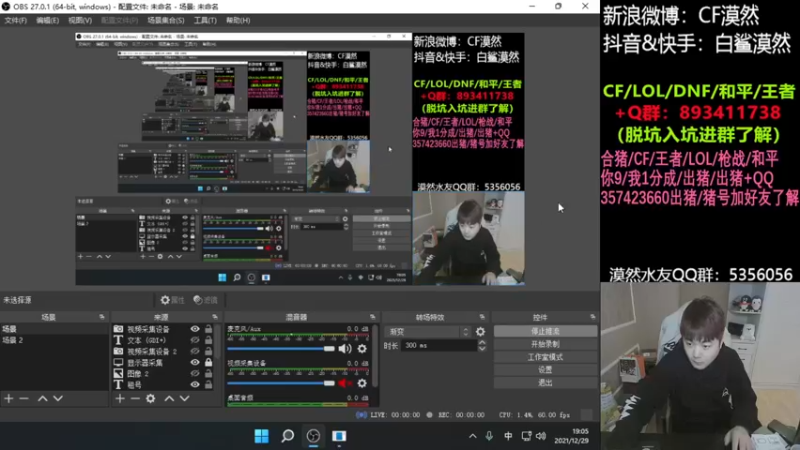
Task: Open the 场景集合(S) menu
Action: coord(166,20)
